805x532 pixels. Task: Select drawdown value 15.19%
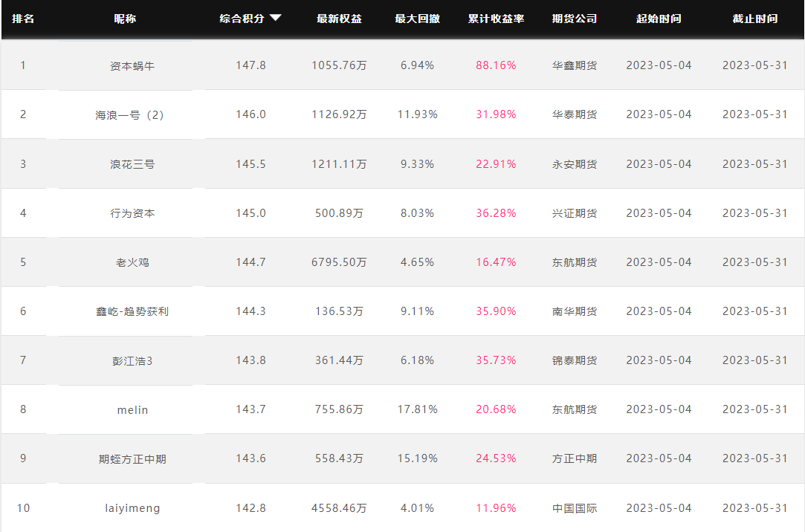pos(418,458)
